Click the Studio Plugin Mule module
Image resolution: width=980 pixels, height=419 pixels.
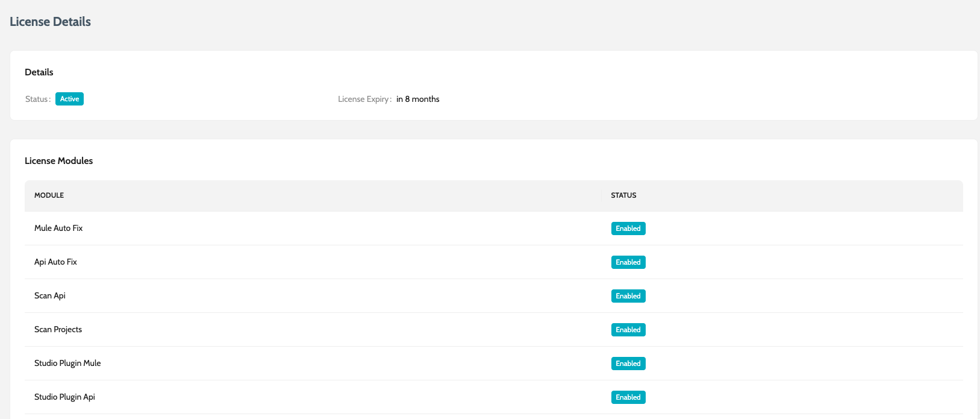click(x=67, y=364)
